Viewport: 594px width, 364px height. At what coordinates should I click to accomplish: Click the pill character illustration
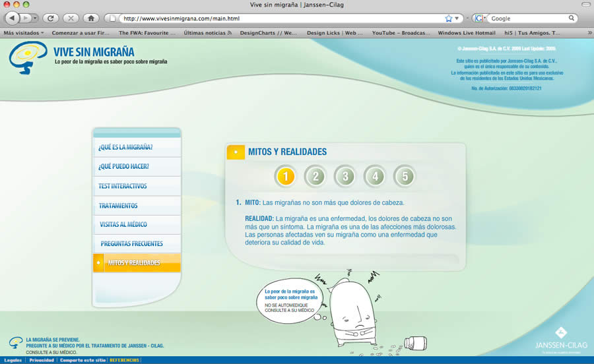pyautogui.click(x=353, y=312)
